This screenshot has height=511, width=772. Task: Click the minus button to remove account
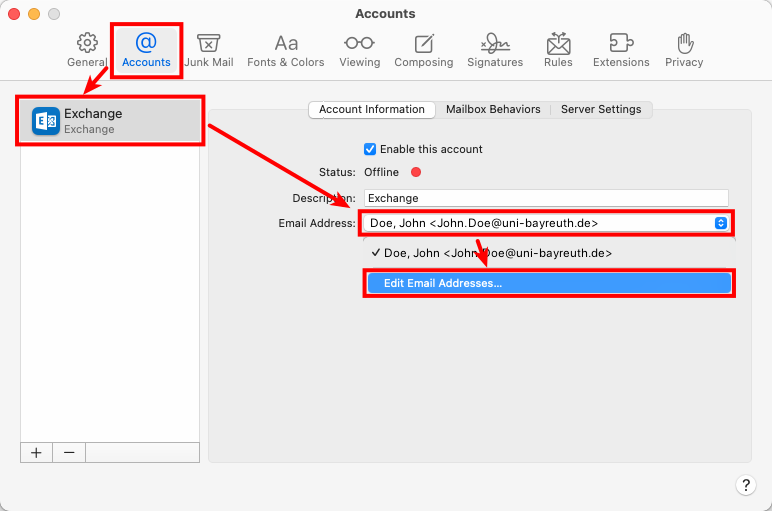point(69,452)
